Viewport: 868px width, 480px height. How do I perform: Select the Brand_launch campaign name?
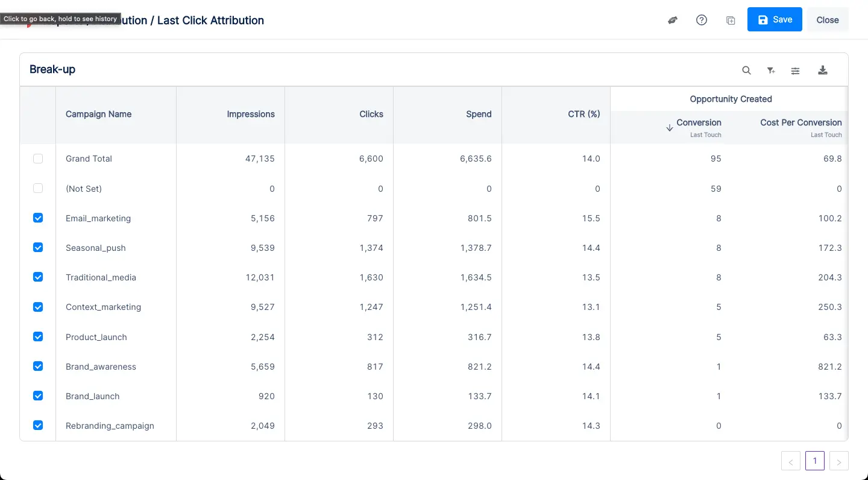pos(93,396)
